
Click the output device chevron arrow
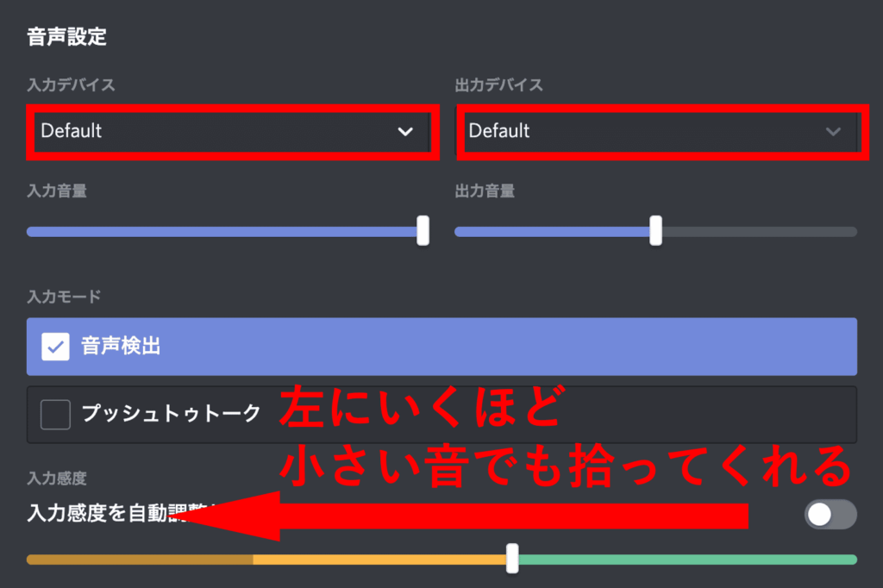pyautogui.click(x=834, y=132)
